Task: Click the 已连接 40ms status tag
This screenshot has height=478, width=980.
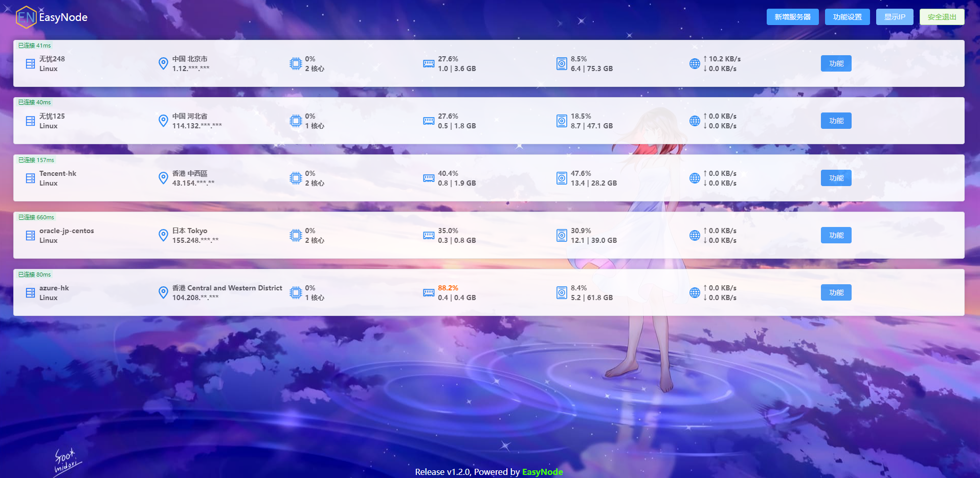Action: 34,102
